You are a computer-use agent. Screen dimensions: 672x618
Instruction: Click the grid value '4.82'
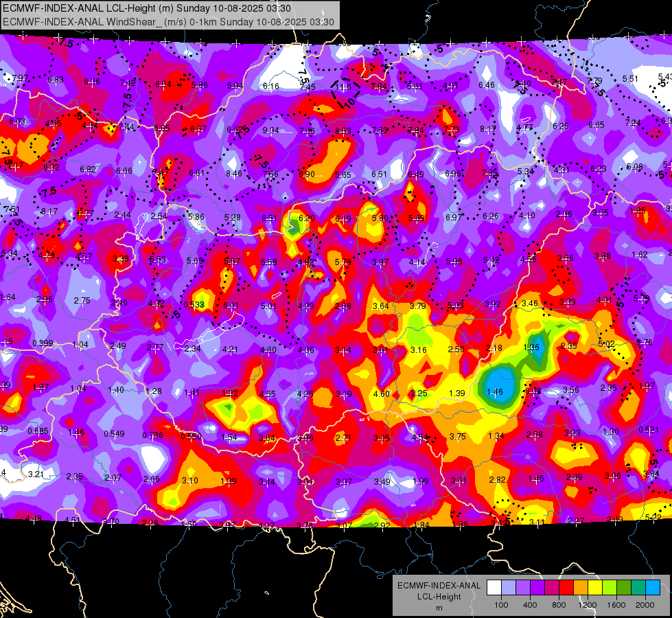(x=306, y=262)
